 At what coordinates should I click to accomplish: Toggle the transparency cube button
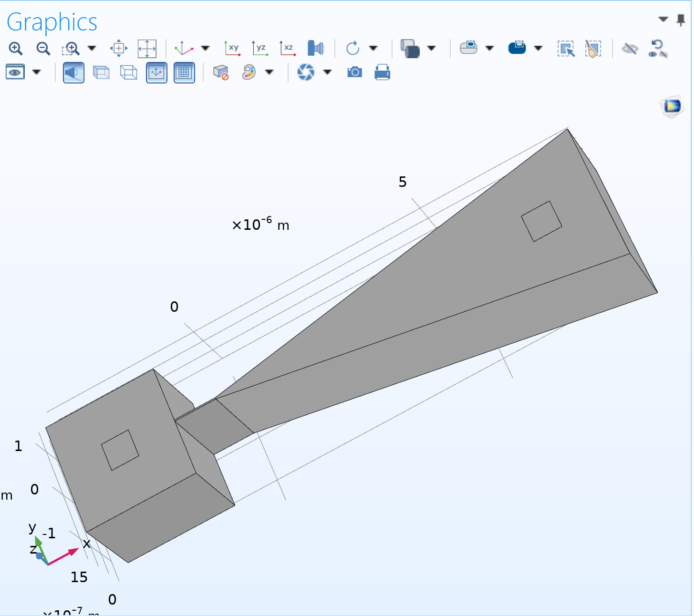point(101,72)
